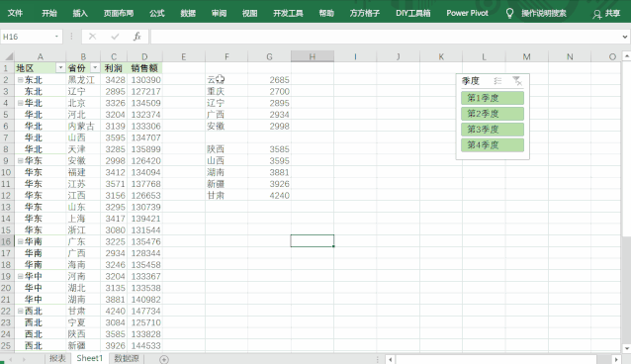Click the cancel X formula bar icon
This screenshot has width=631, height=364.
[x=93, y=37]
